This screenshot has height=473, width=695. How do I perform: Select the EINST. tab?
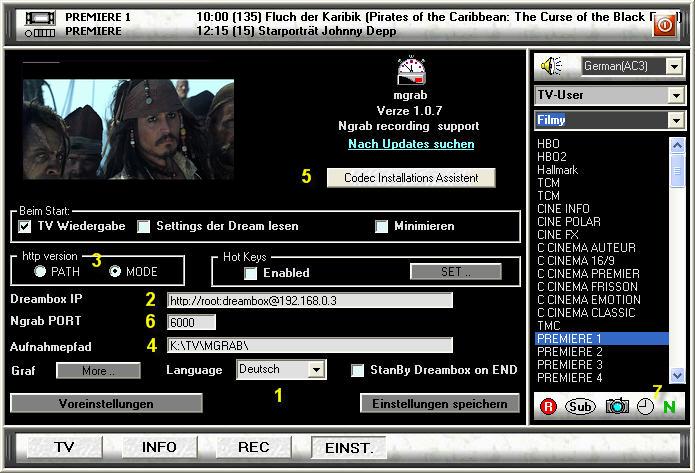tap(349, 448)
